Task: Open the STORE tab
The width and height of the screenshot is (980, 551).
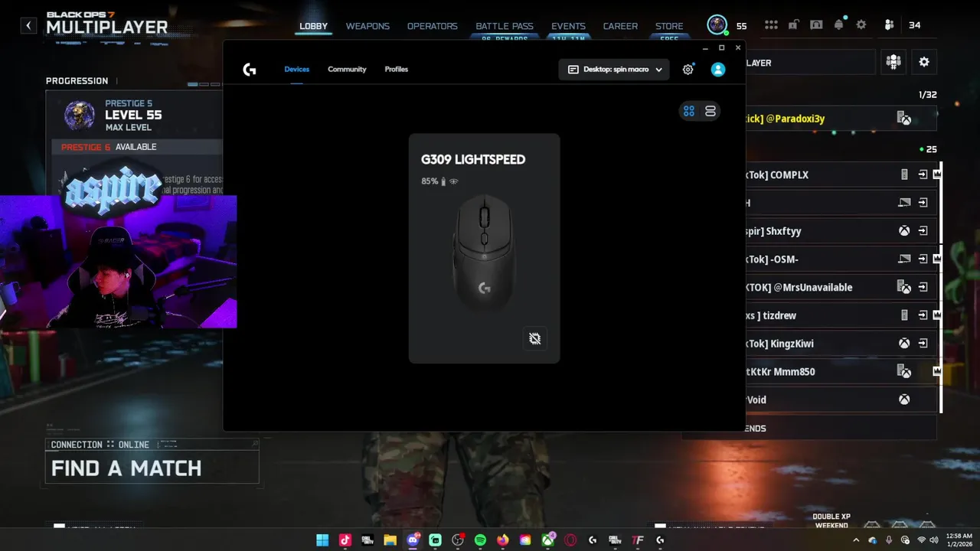Action: pos(669,26)
